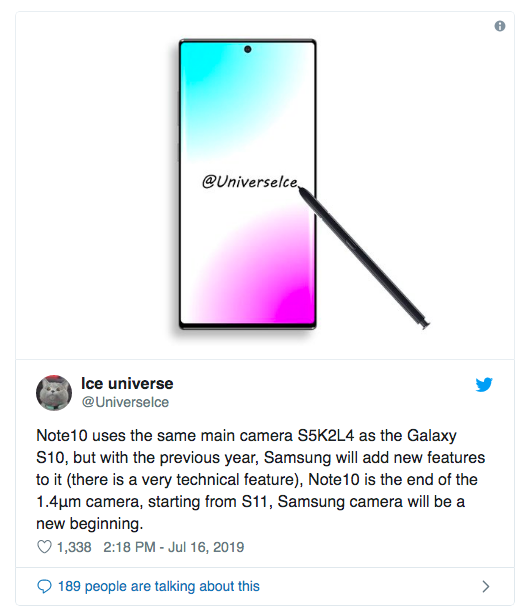Open the cat profile avatar
The height and width of the screenshot is (613, 519).
tap(54, 393)
